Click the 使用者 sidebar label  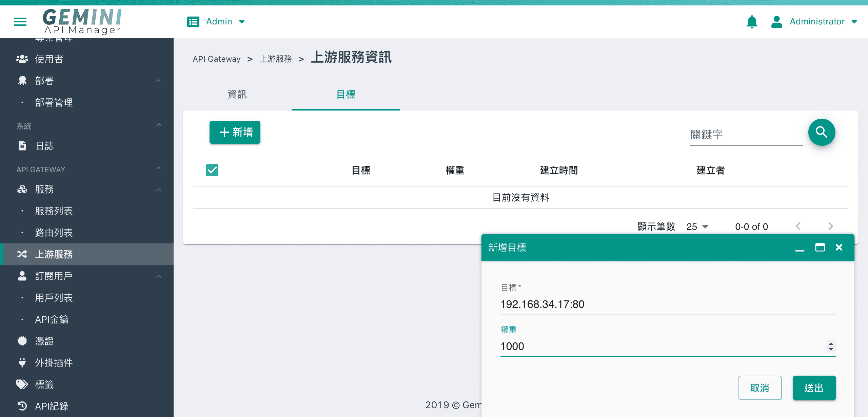pyautogui.click(x=49, y=59)
